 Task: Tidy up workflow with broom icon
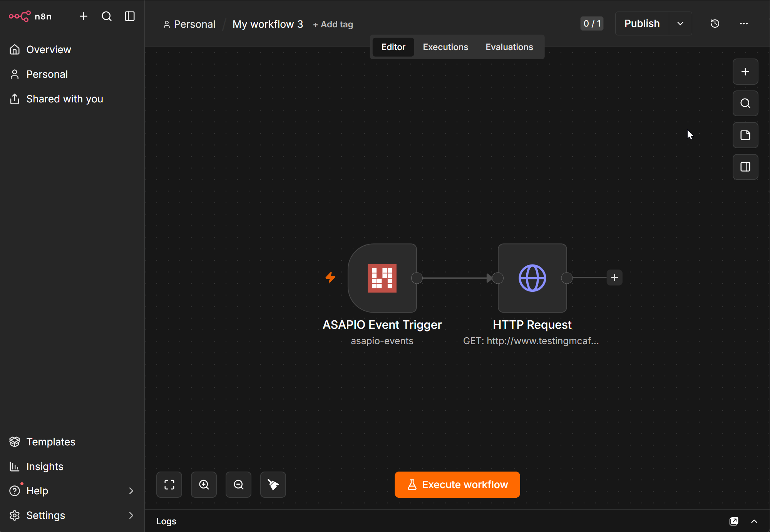tap(273, 485)
